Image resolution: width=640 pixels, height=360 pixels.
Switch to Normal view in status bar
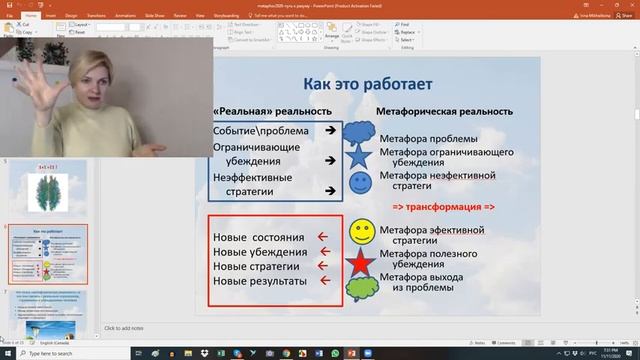[528, 343]
